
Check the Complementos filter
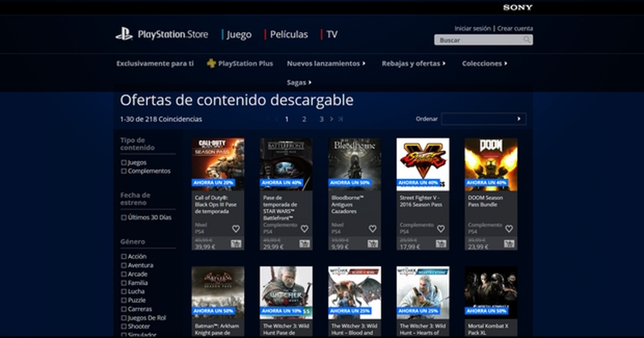(123, 171)
